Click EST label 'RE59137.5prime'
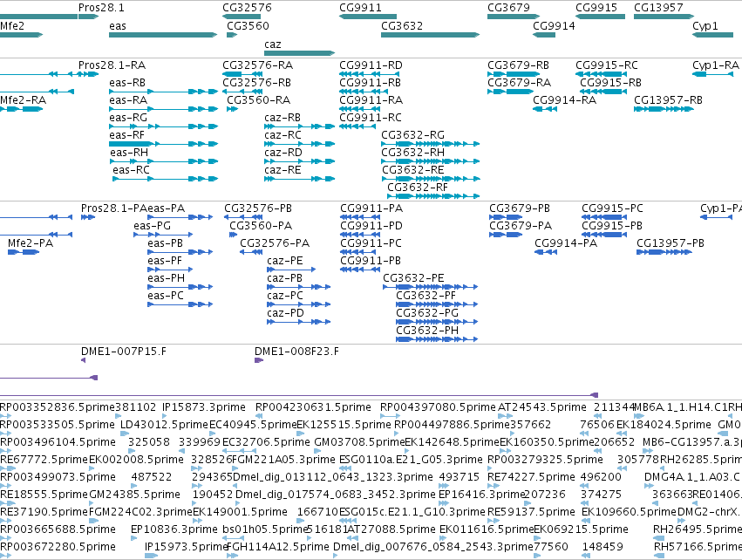Image resolution: width=742 pixels, height=560 pixels. (x=531, y=512)
